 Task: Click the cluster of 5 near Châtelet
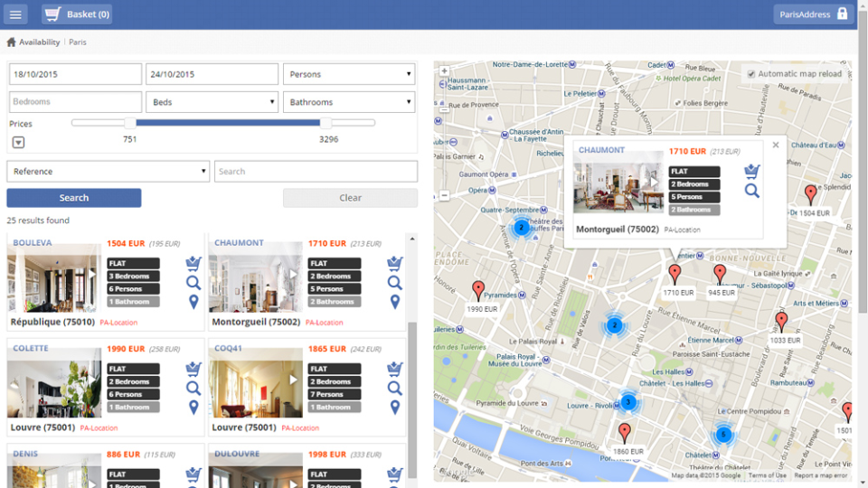pos(723,435)
